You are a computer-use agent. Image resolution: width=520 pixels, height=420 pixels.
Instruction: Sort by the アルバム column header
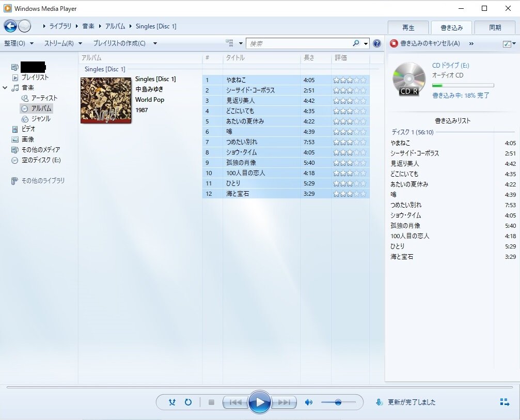[140, 58]
